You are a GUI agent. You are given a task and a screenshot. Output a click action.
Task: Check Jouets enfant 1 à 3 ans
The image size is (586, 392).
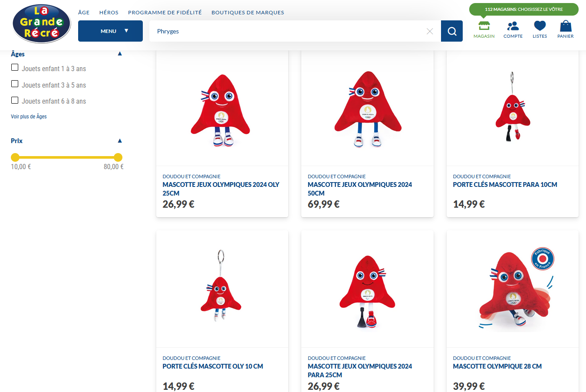click(x=15, y=68)
